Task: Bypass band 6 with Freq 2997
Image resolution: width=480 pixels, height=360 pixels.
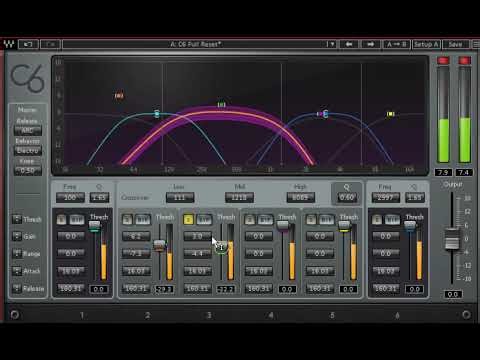Action: [392, 220]
